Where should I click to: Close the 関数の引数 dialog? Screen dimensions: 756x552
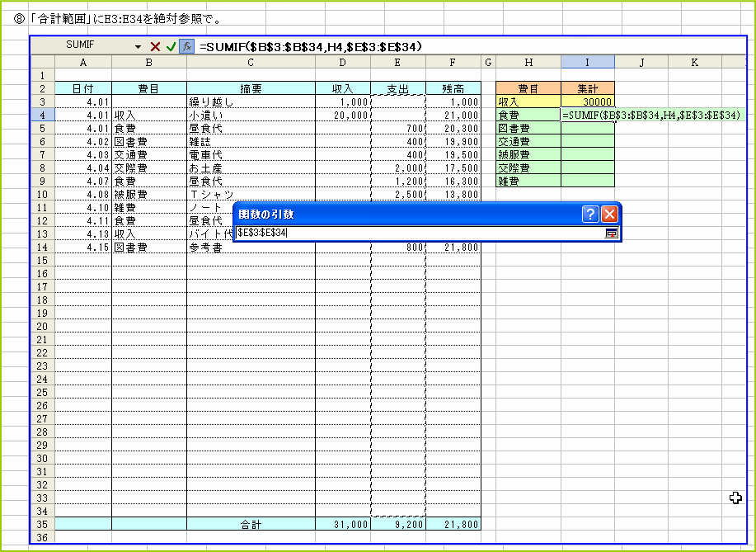pos(609,215)
